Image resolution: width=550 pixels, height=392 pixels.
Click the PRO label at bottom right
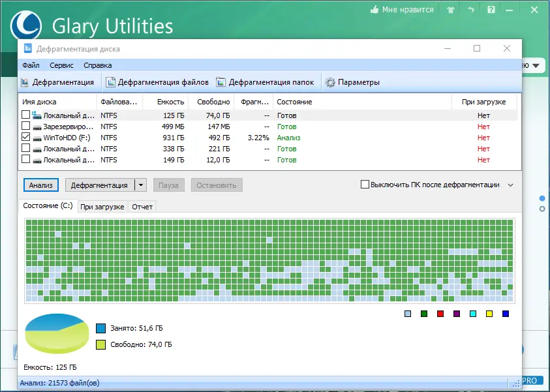[x=529, y=380]
